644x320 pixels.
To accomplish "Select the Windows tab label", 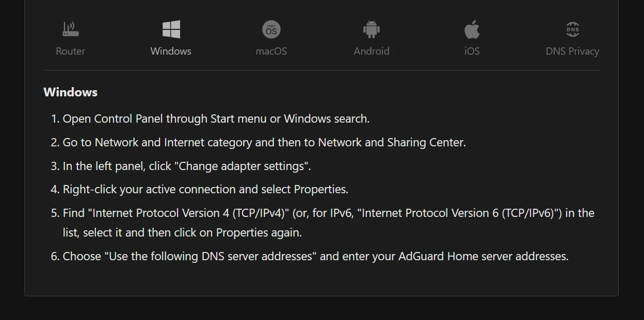I will 171,51.
